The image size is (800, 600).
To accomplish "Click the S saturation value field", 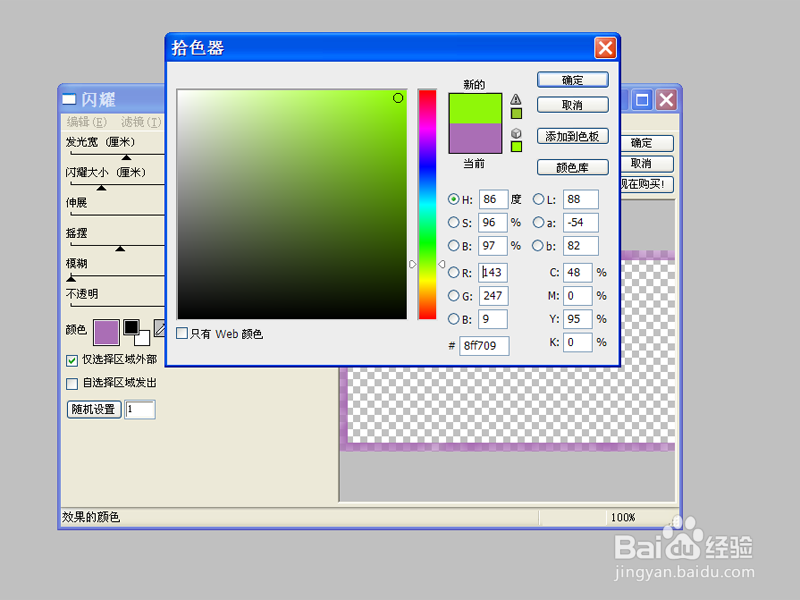I will [493, 222].
